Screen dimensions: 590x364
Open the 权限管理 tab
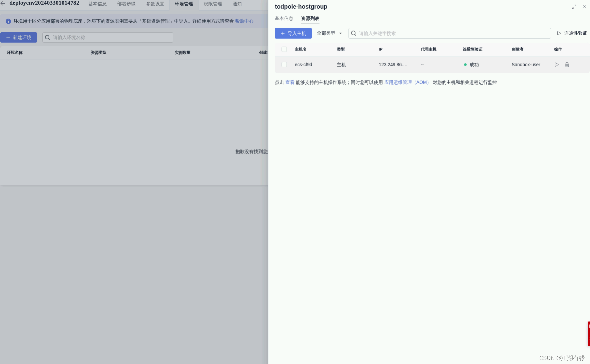212,4
